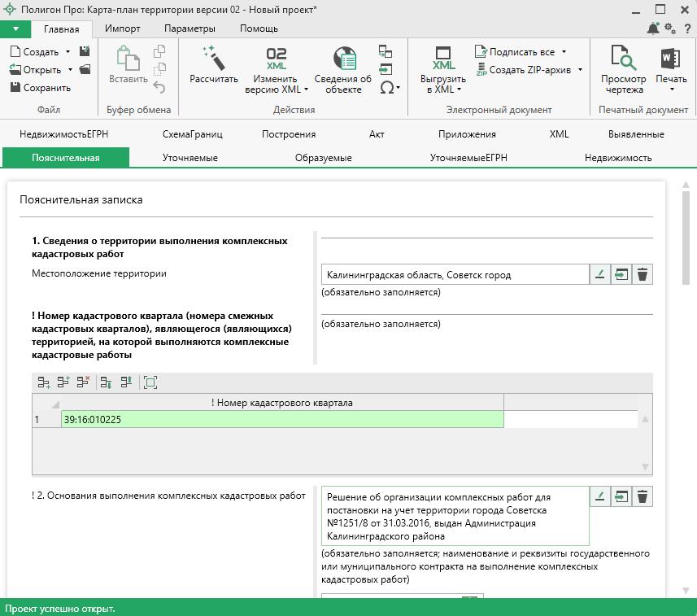
Task: Click the edit pencil icon for Основания выполнения
Action: (599, 496)
